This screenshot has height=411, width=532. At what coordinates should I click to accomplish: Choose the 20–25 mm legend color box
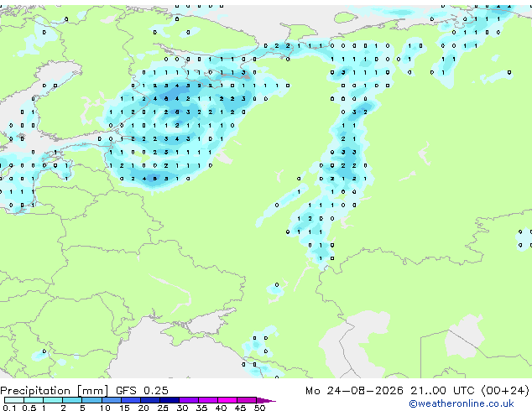coord(150,400)
